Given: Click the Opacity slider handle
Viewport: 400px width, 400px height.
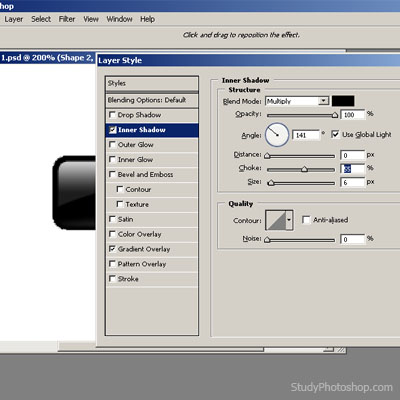Looking at the screenshot, I should [335, 115].
